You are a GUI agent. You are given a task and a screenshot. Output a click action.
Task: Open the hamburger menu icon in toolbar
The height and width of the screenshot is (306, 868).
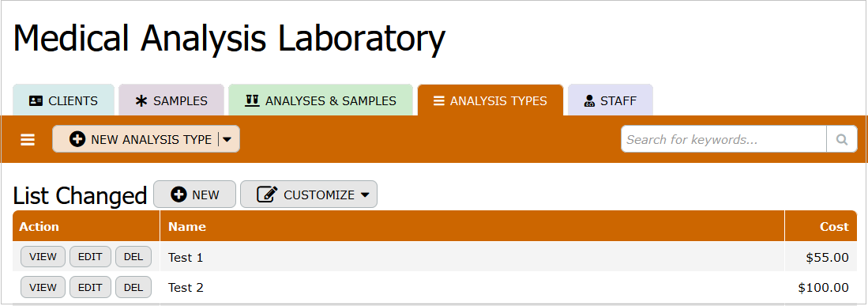tap(28, 140)
